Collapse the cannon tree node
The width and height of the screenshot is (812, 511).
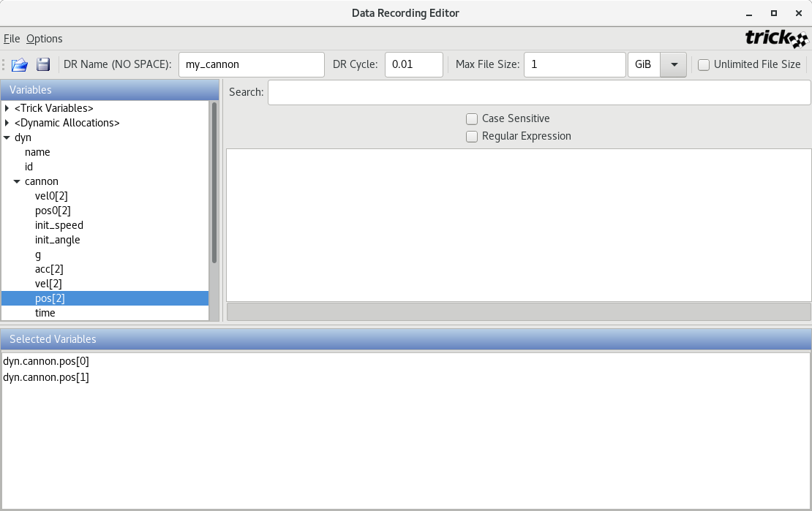[x=17, y=182]
